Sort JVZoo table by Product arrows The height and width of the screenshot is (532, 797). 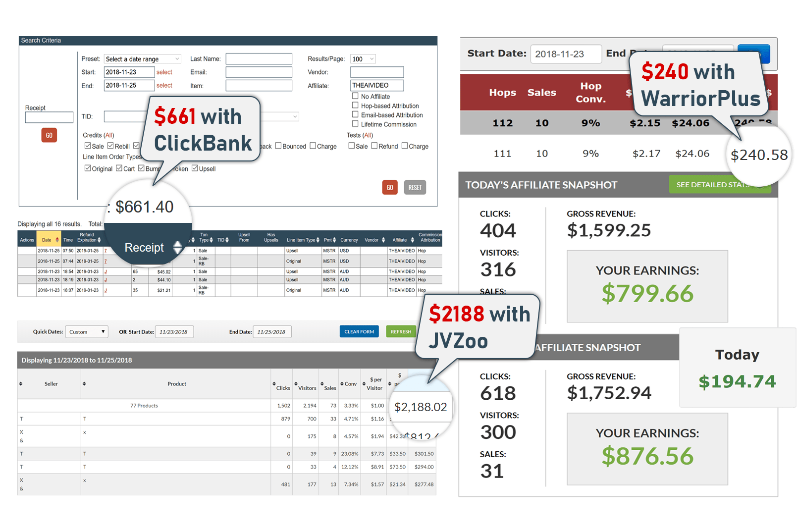point(84,384)
